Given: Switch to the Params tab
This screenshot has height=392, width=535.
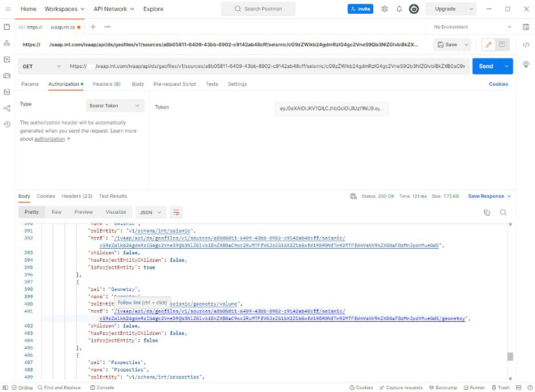Looking at the screenshot, I should coord(30,84).
